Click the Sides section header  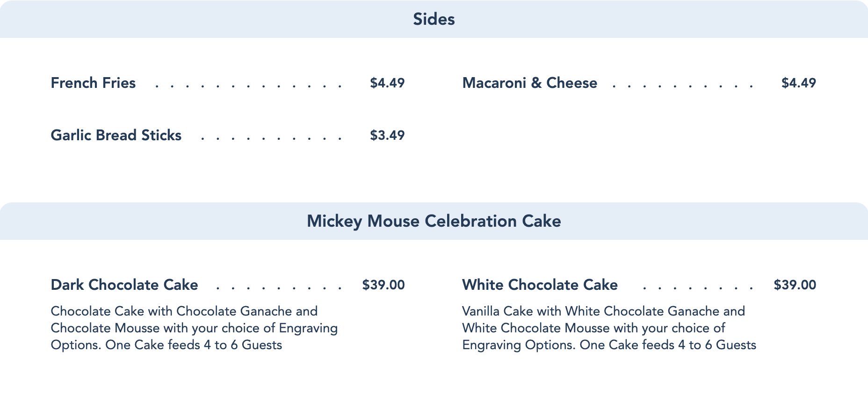pyautogui.click(x=434, y=19)
